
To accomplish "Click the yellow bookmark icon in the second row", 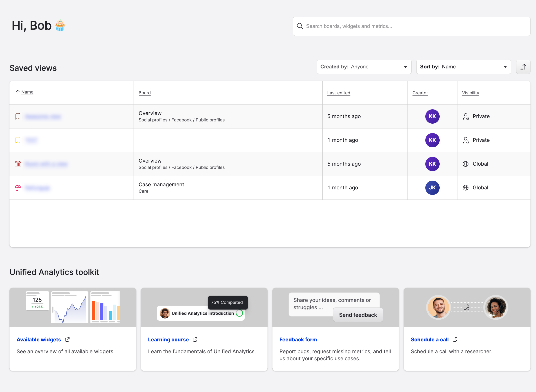I will pos(18,140).
